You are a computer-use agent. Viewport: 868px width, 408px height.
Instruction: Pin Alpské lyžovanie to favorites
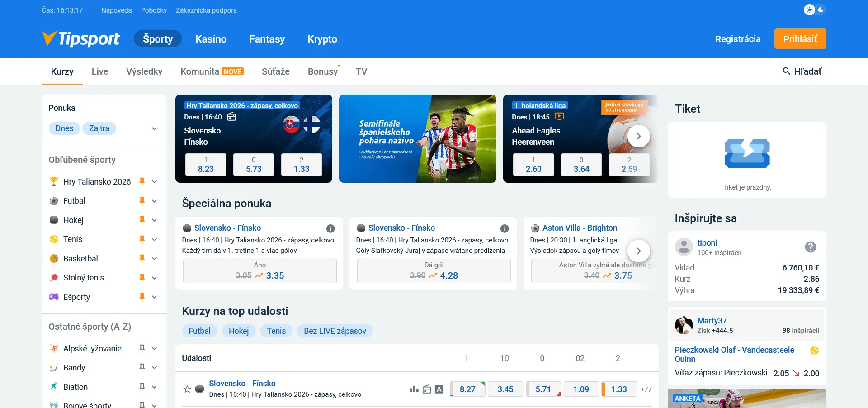pyautogui.click(x=142, y=348)
